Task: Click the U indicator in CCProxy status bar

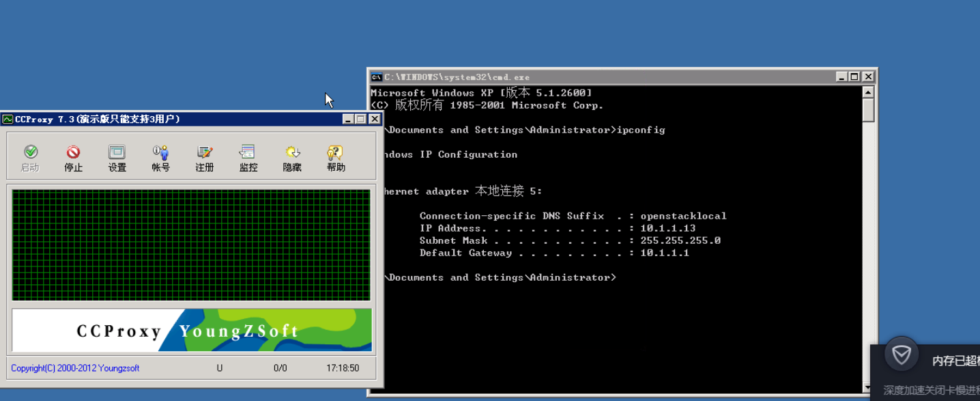Action: 220,368
